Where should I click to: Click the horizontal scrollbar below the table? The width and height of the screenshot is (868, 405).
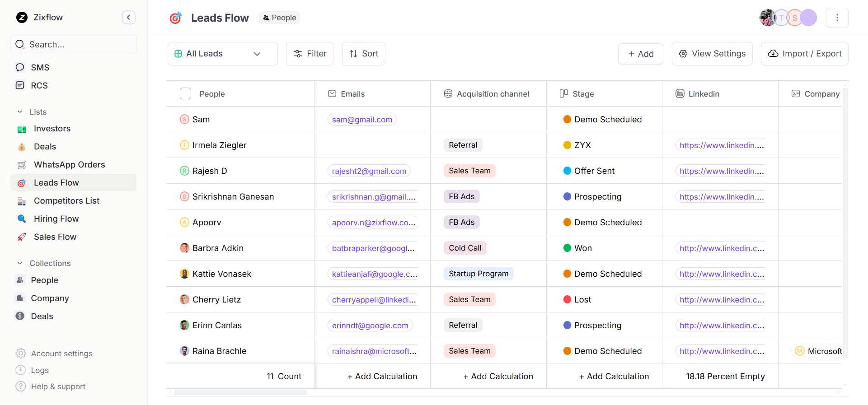point(240,392)
